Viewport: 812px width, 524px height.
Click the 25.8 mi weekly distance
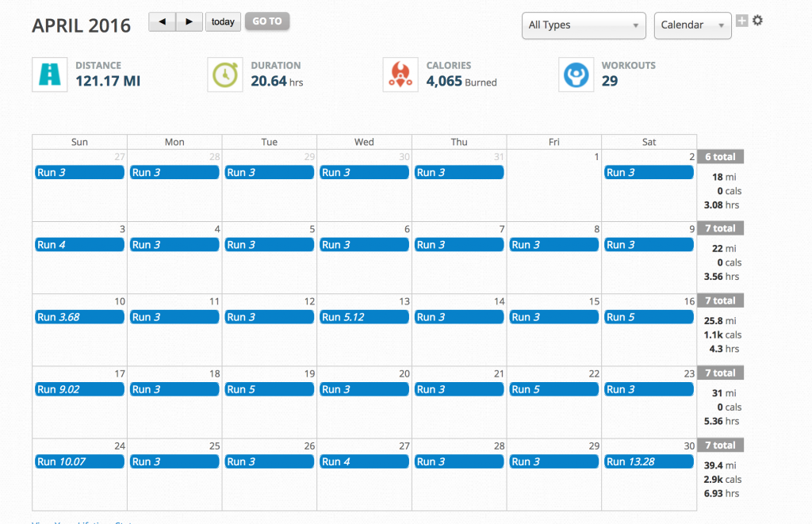click(720, 321)
